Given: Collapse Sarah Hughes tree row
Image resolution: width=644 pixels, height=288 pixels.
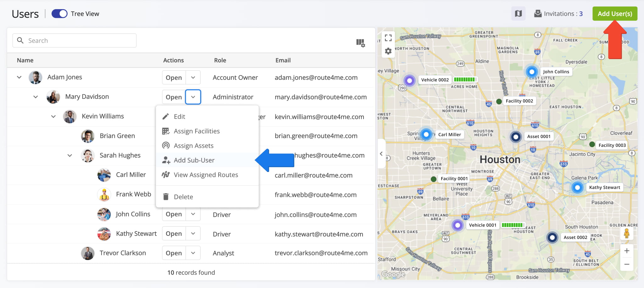Looking at the screenshot, I should point(70,155).
